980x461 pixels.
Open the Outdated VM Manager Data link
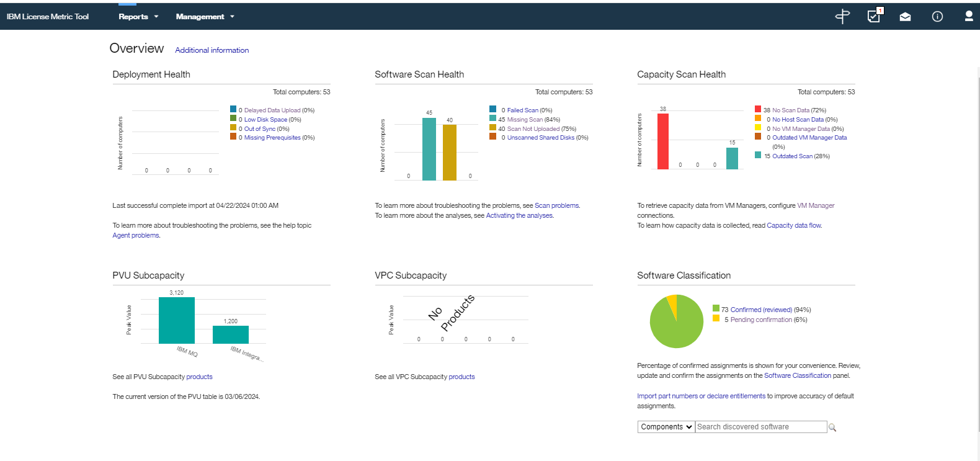coord(809,138)
